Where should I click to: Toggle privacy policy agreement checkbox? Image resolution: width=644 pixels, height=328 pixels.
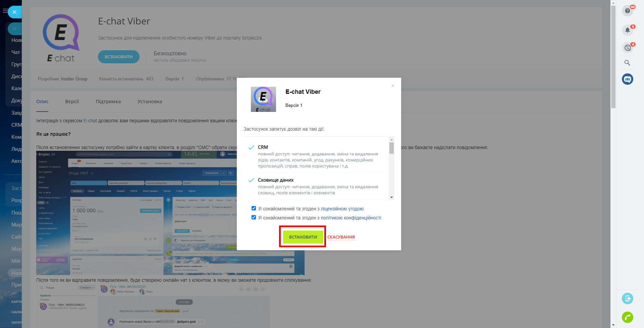click(x=254, y=217)
